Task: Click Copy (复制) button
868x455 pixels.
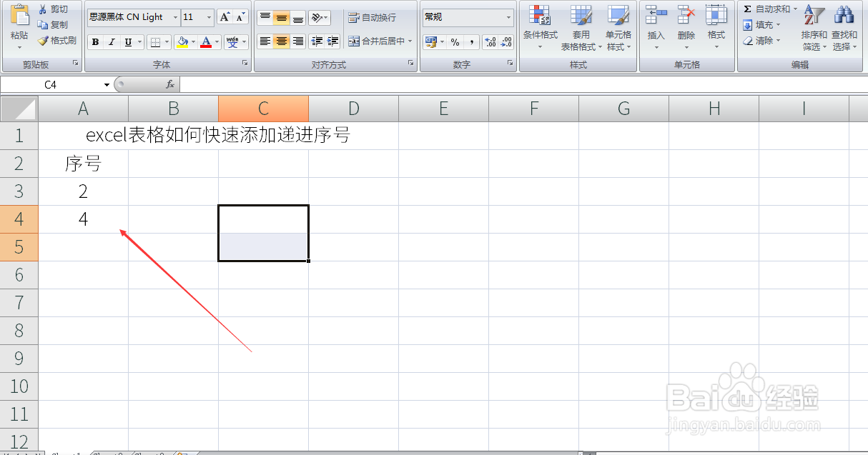Action: click(54, 25)
